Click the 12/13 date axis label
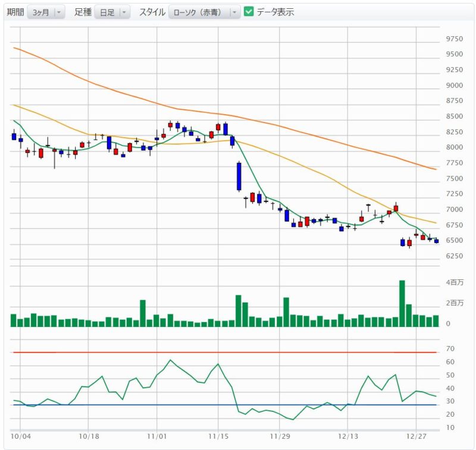The image size is (476, 450). 348,436
